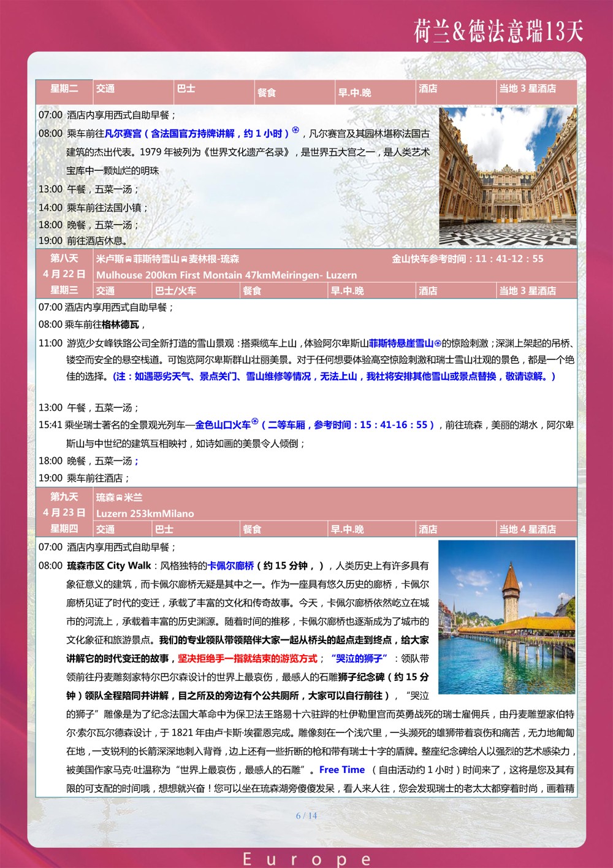This screenshot has height=868, width=613.
Task: Select the 第九天 4月23日 day header cell
Action: tap(64, 504)
